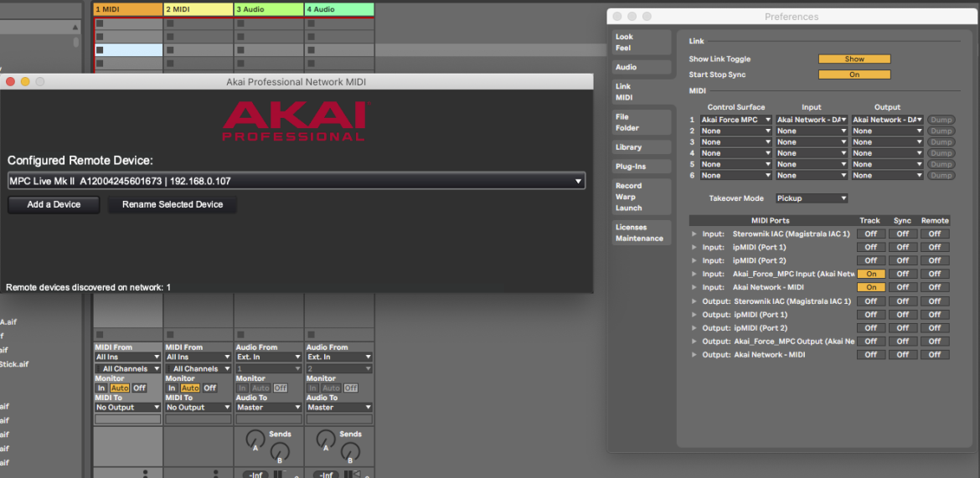
Task: Click Rename Selected Device button
Action: point(173,204)
